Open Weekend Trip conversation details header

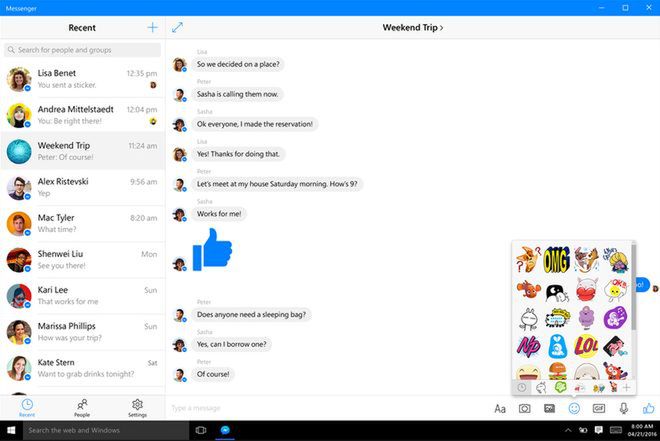412,27
